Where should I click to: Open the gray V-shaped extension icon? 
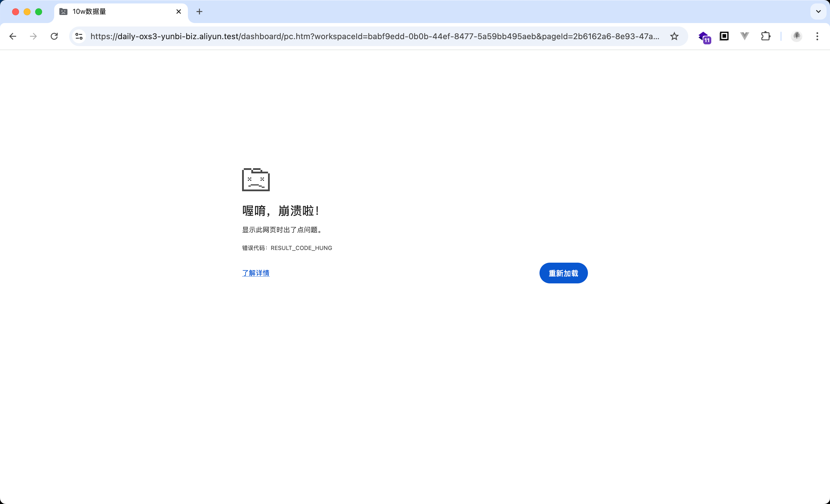(745, 36)
